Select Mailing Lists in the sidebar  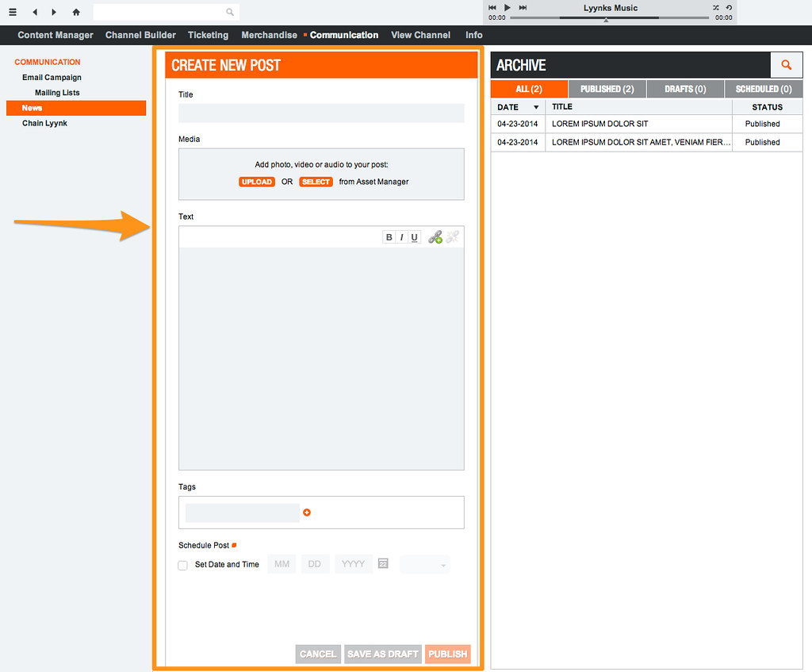57,93
